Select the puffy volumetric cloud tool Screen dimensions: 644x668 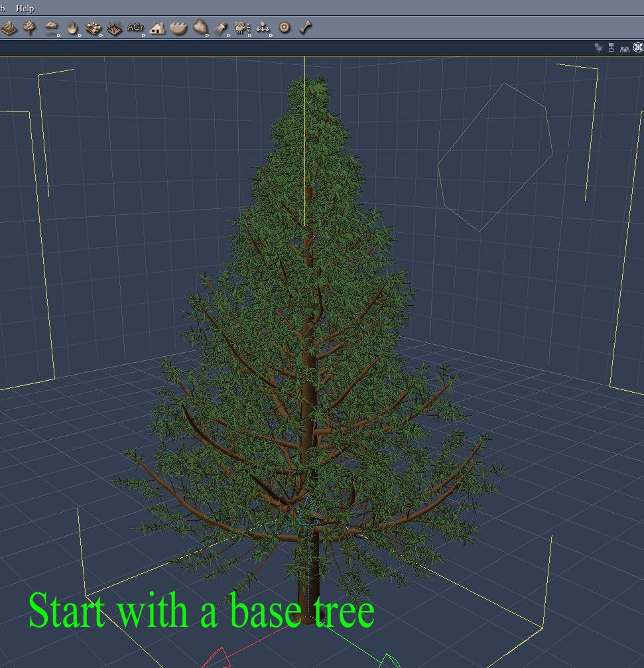click(200, 27)
